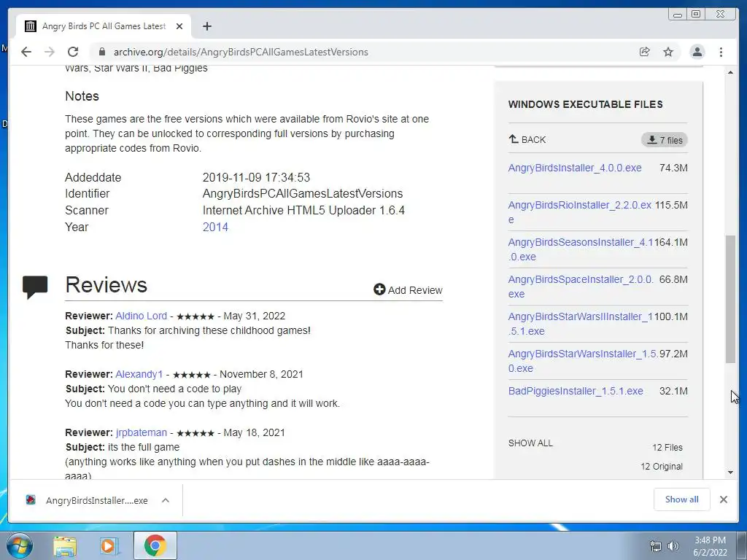
Task: Close the downloads bar
Action: pos(723,499)
